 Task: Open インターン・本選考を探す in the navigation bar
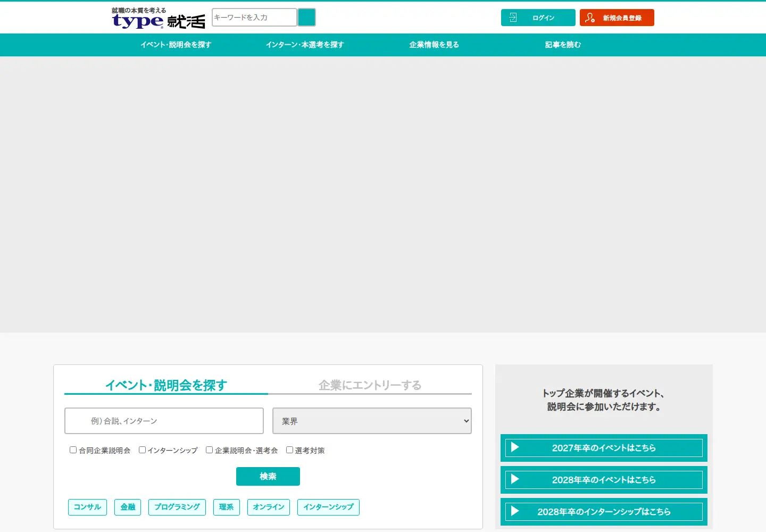305,45
